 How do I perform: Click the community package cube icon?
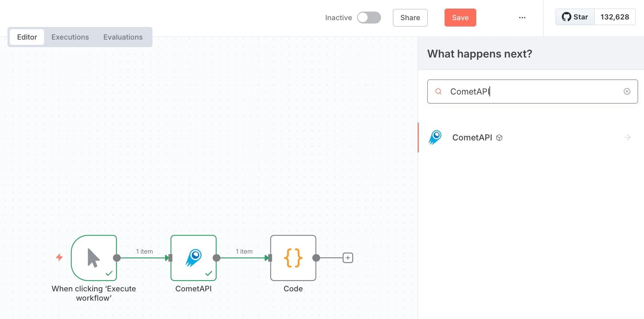point(499,138)
